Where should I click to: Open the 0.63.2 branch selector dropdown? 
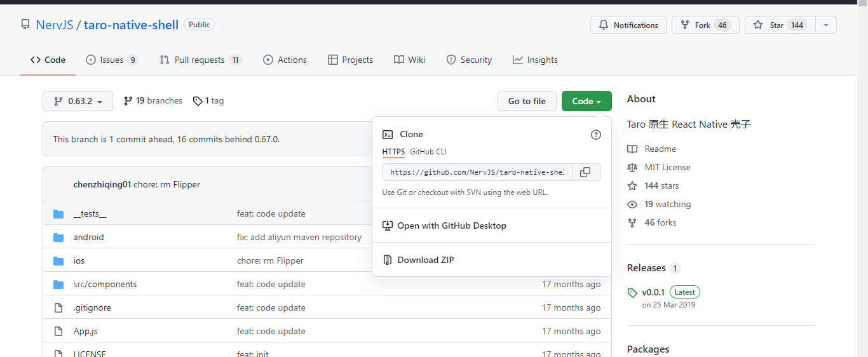click(78, 101)
